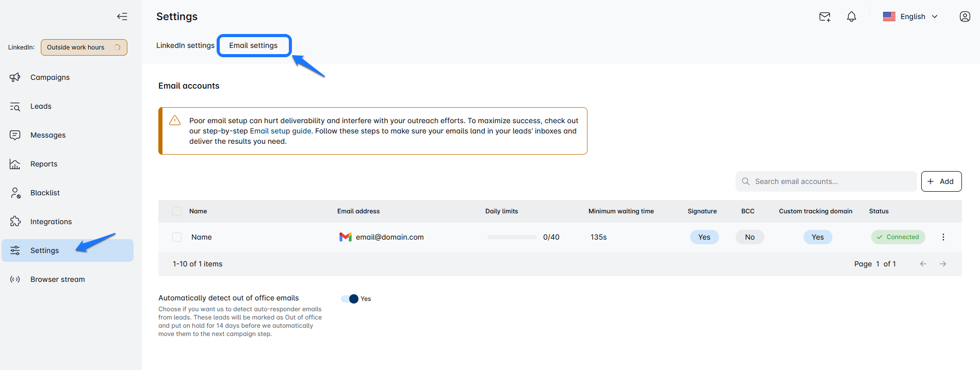
Task: Open notifications bell
Action: [851, 16]
